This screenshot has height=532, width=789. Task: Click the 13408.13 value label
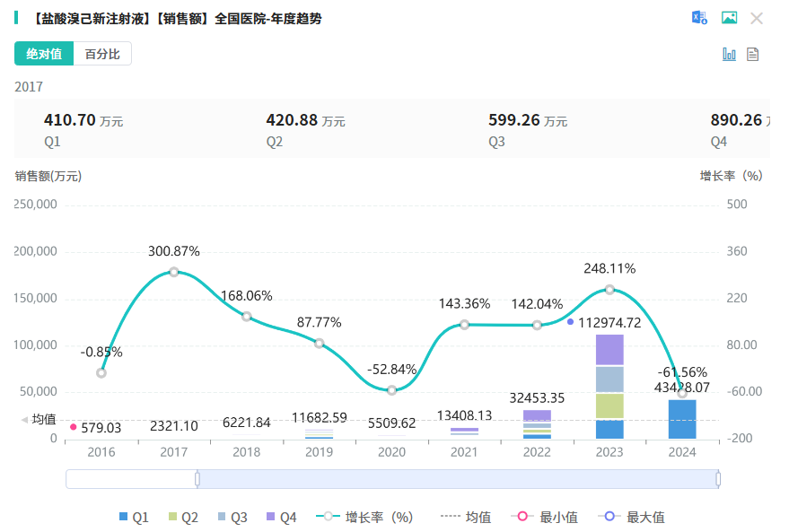click(x=464, y=415)
